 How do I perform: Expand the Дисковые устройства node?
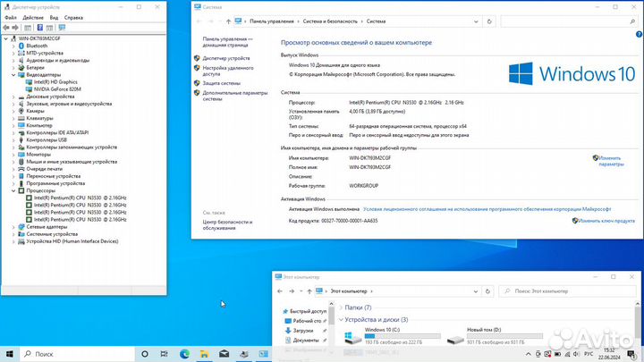coord(13,97)
